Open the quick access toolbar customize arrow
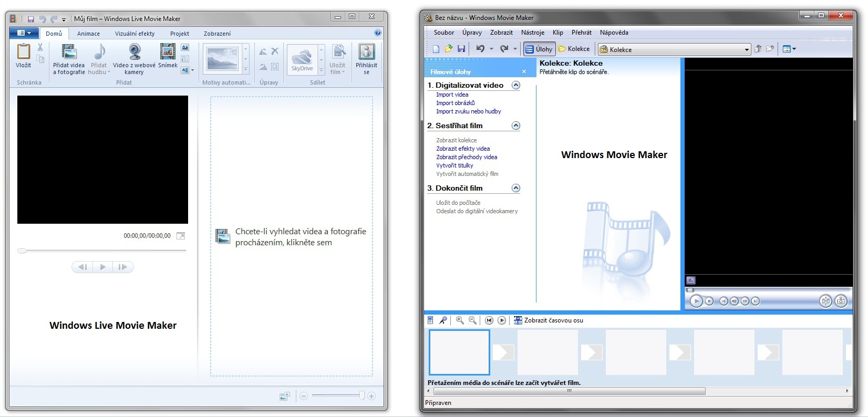The height and width of the screenshot is (417, 868). tap(64, 19)
